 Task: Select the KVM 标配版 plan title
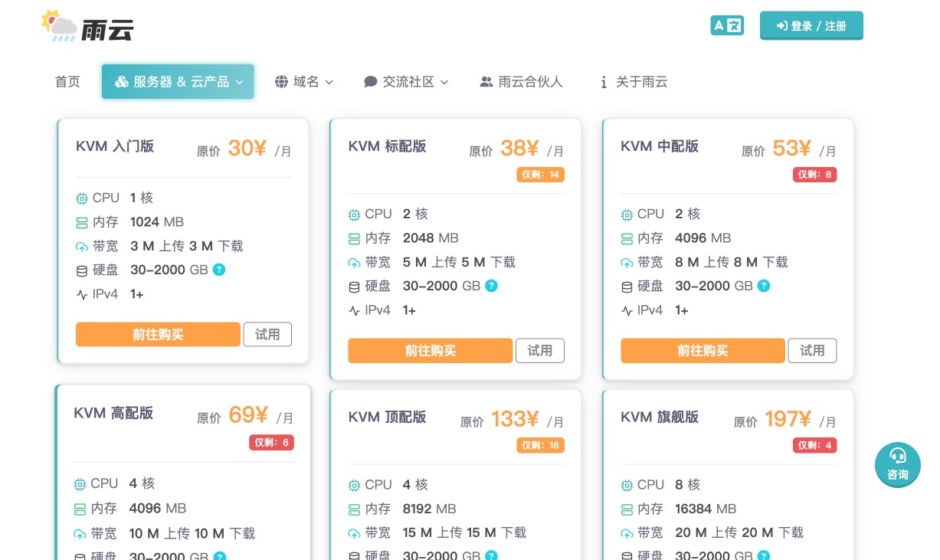click(x=387, y=146)
